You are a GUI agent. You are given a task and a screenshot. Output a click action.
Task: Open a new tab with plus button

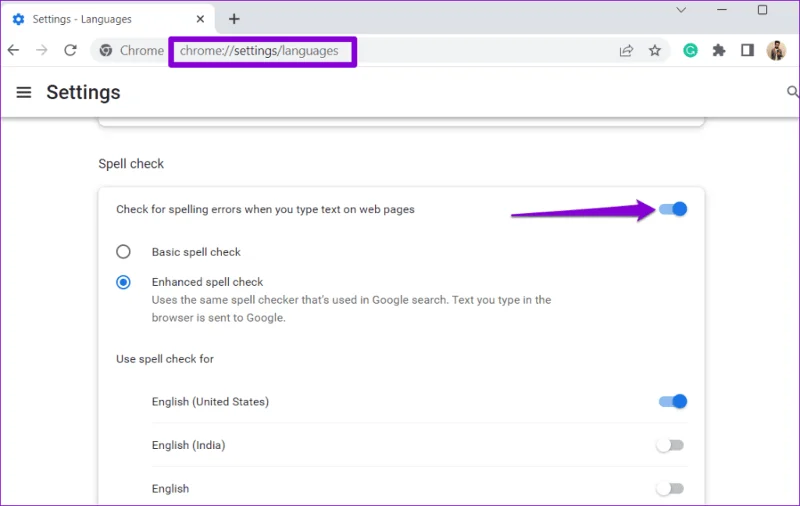pos(234,19)
